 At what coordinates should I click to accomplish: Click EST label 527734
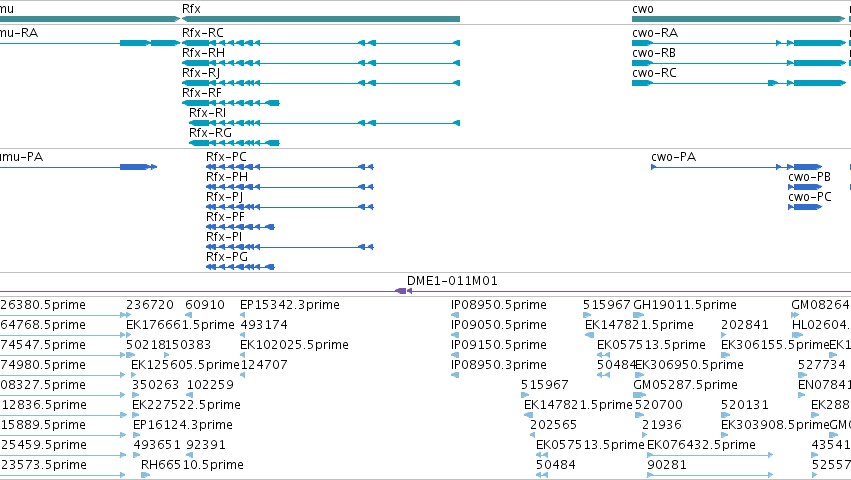pyautogui.click(x=822, y=365)
